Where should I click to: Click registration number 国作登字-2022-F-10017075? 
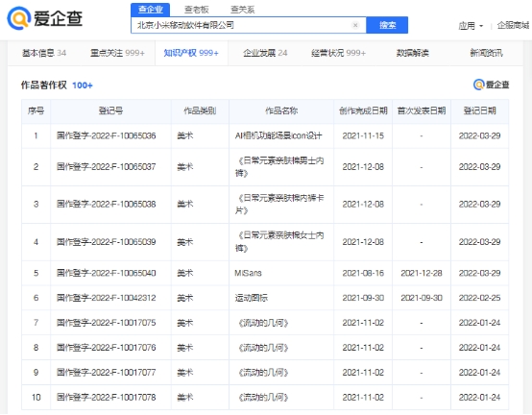[x=107, y=323]
